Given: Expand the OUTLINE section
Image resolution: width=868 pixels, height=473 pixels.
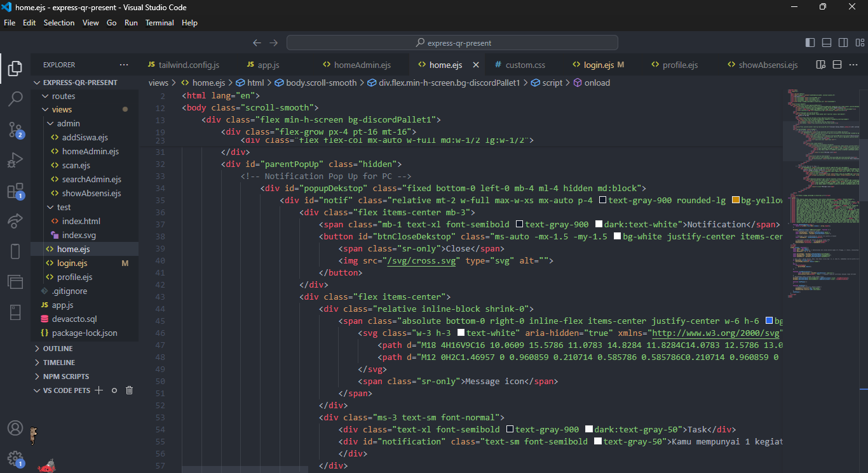Looking at the screenshot, I should pyautogui.click(x=57, y=349).
